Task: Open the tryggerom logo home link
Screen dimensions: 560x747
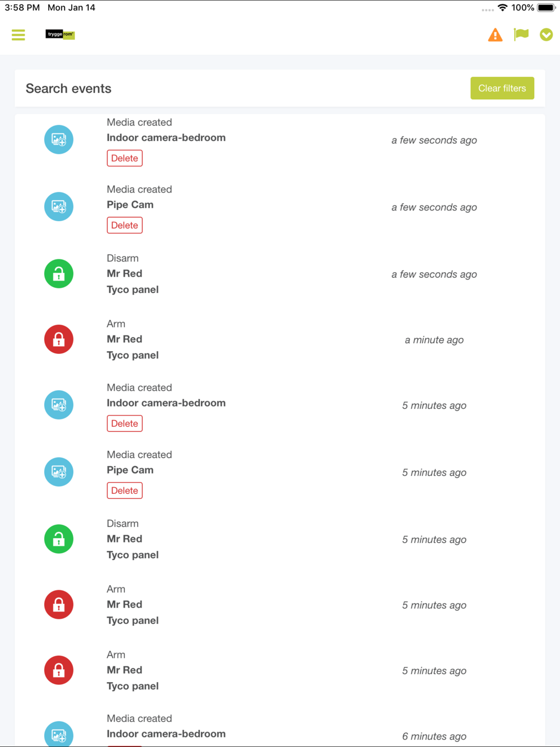Action: click(x=60, y=35)
